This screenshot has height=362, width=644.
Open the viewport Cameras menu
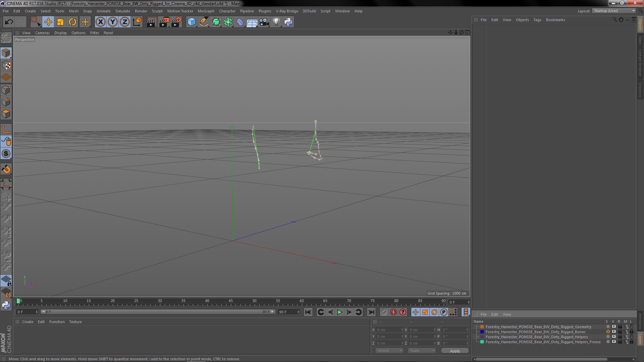tap(42, 33)
